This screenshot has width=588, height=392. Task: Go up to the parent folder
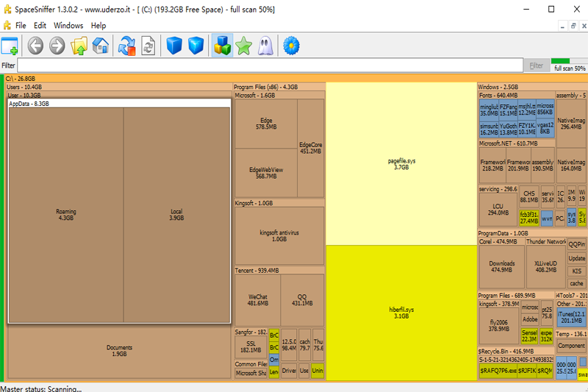tap(79, 46)
